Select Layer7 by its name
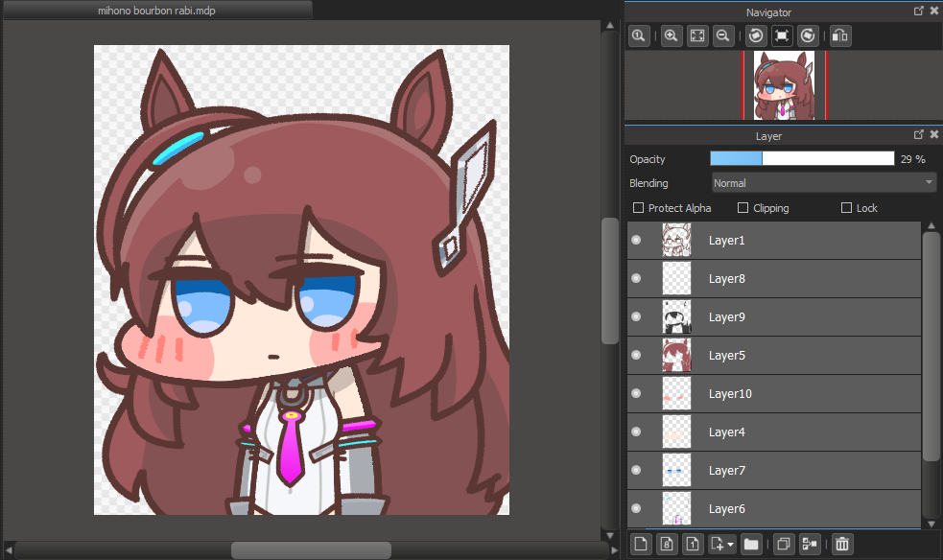This screenshot has height=560, width=943. point(726,471)
